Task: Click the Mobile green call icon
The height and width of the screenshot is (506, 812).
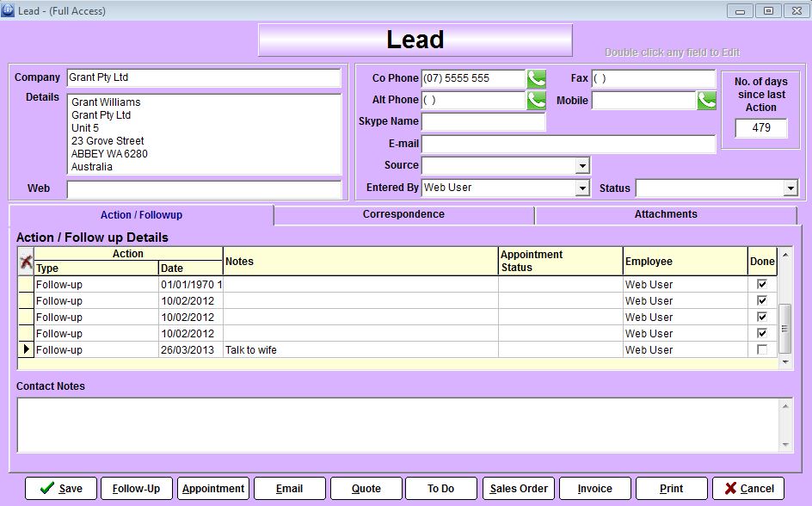Action: (x=706, y=101)
